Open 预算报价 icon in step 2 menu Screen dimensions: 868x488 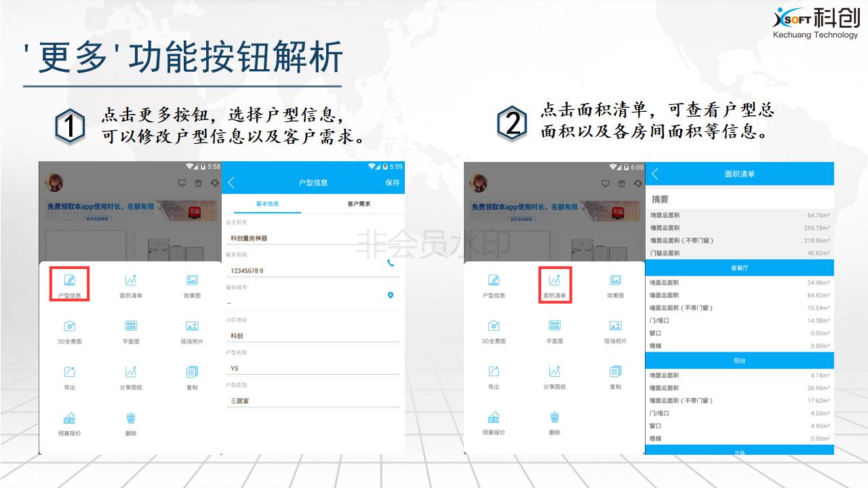tap(494, 417)
